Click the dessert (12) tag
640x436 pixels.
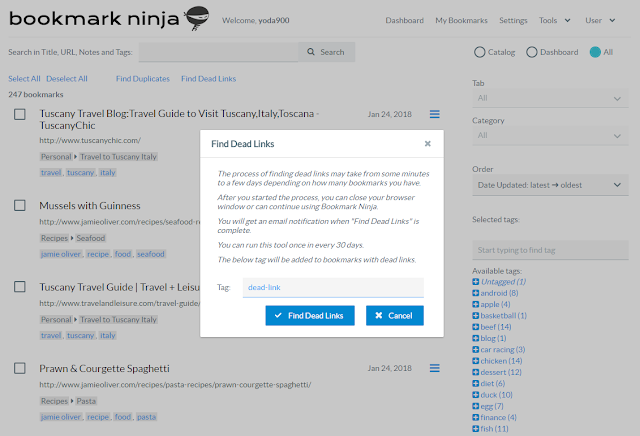click(x=501, y=372)
